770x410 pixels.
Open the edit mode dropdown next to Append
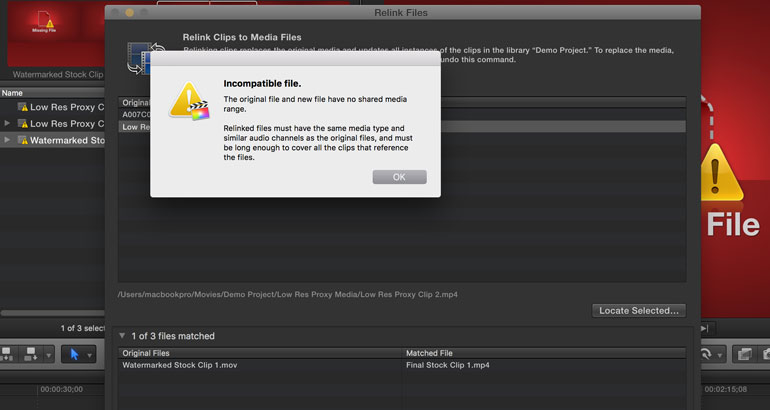(49, 355)
